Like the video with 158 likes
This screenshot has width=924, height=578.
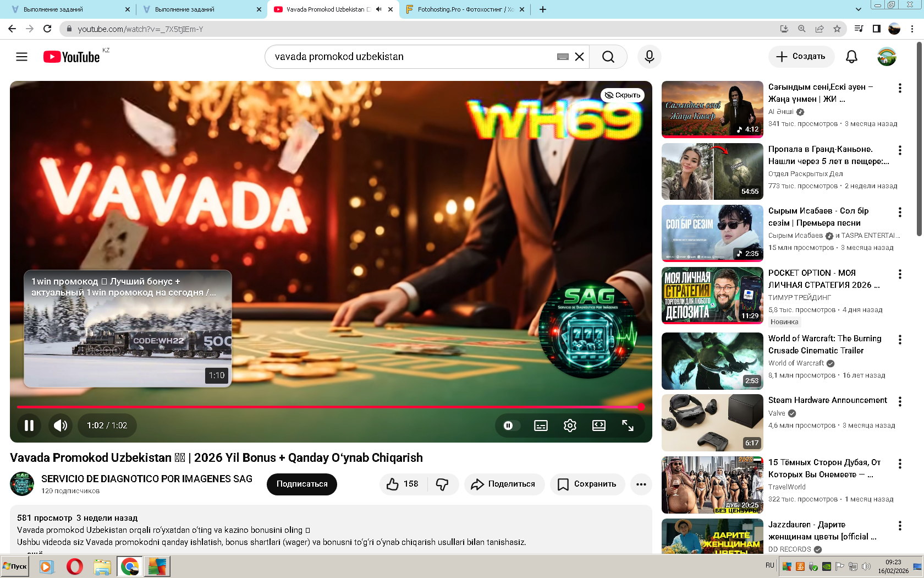coord(403,484)
